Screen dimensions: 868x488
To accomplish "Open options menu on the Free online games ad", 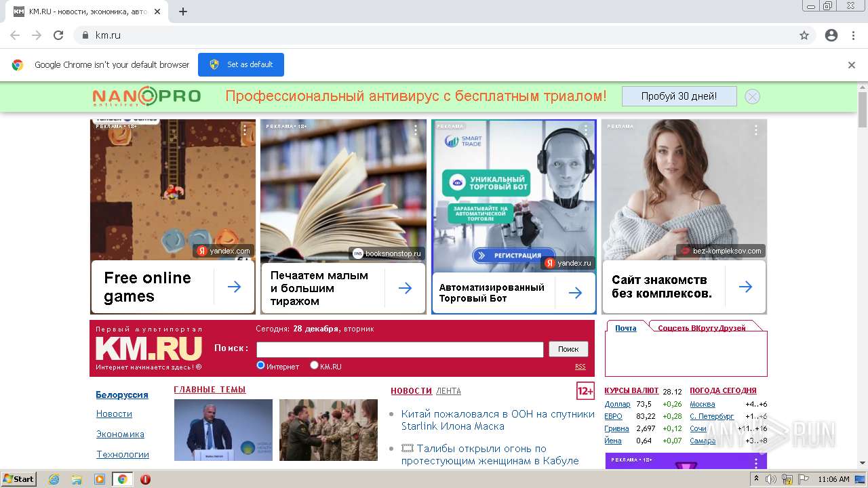I will click(245, 130).
